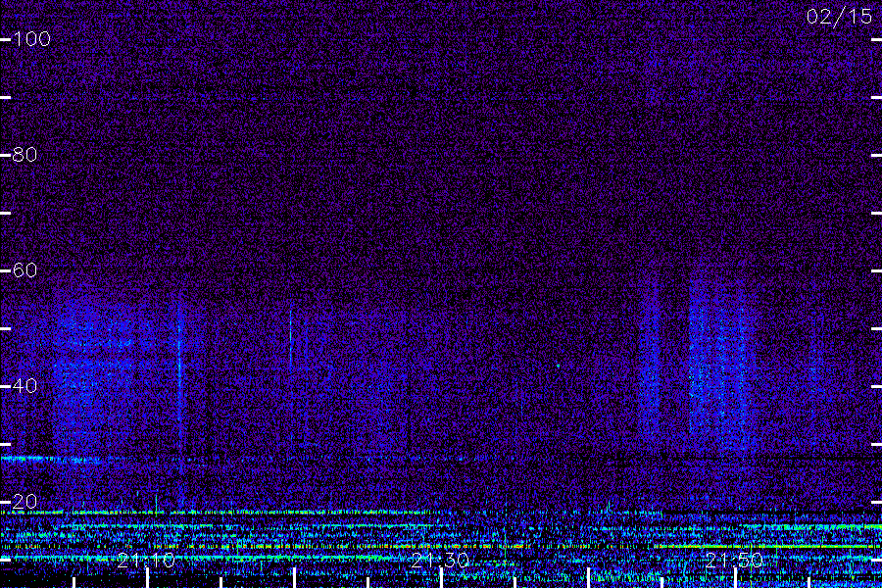This screenshot has width=882, height=588.
Task: Click the "40" frequency axis label
Action: click(x=24, y=385)
